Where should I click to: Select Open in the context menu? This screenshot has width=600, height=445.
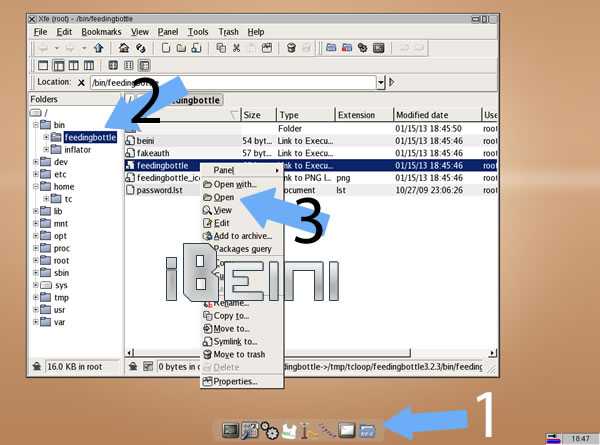click(x=224, y=197)
